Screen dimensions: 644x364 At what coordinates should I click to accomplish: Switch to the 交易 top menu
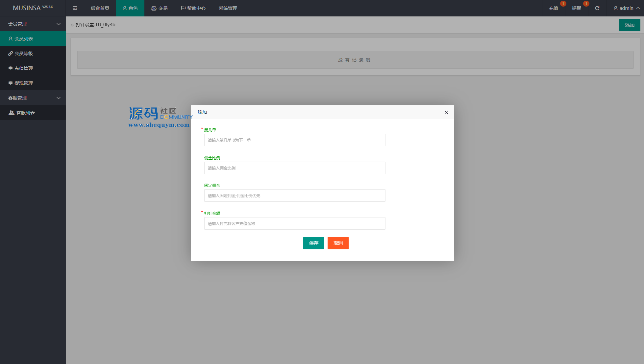(159, 8)
